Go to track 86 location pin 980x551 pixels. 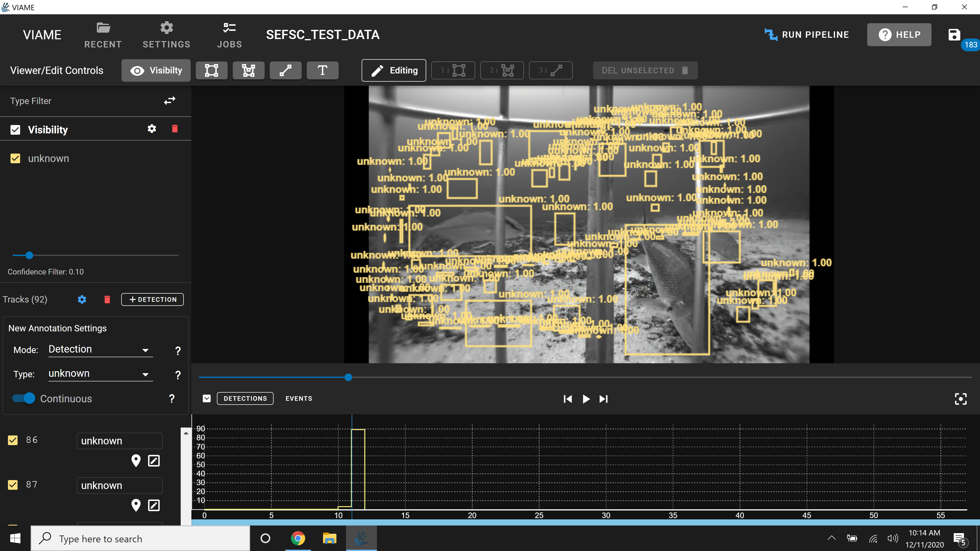pos(136,460)
